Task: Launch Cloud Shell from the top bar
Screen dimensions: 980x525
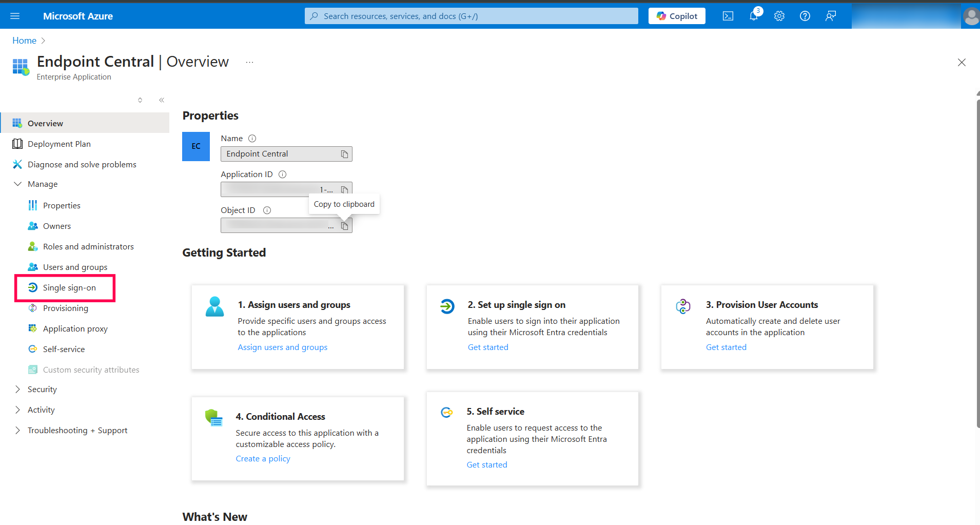Action: pyautogui.click(x=728, y=16)
